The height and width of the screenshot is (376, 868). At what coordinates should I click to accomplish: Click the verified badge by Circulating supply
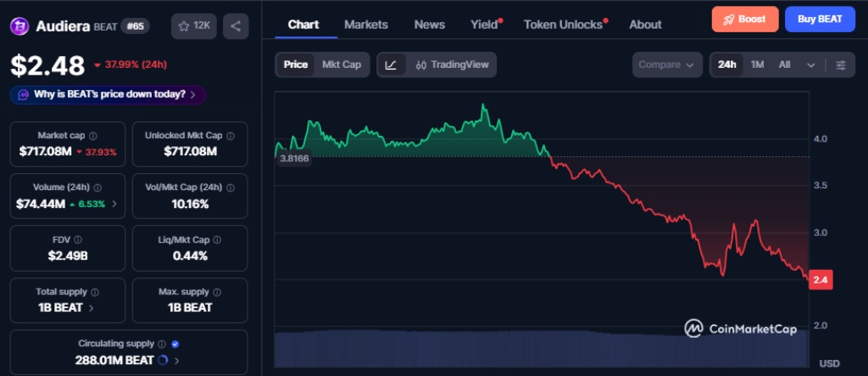tap(175, 344)
